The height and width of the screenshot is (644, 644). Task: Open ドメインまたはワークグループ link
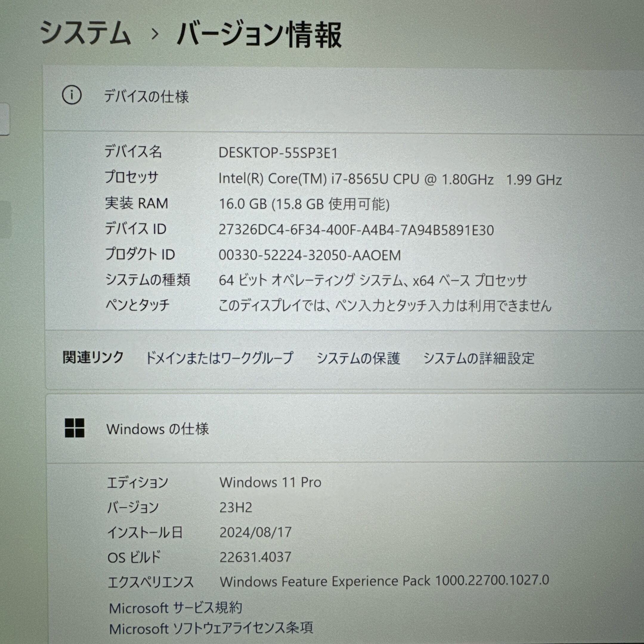[x=219, y=358]
